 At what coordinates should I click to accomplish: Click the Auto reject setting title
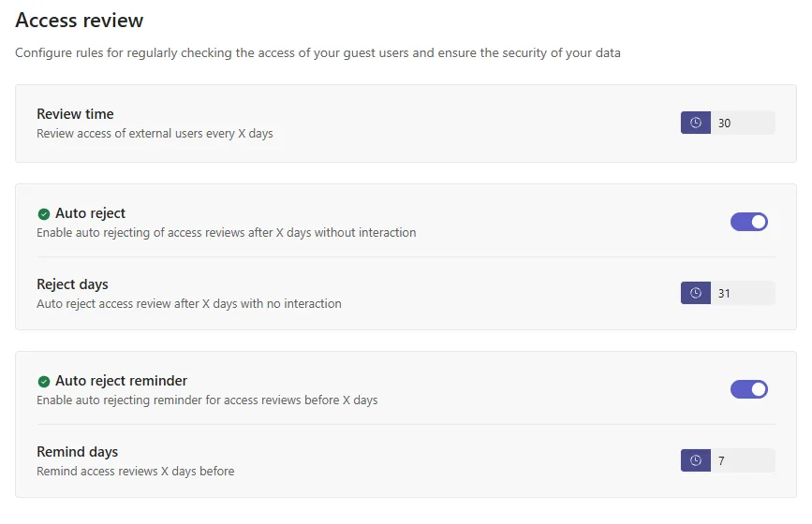tap(90, 213)
